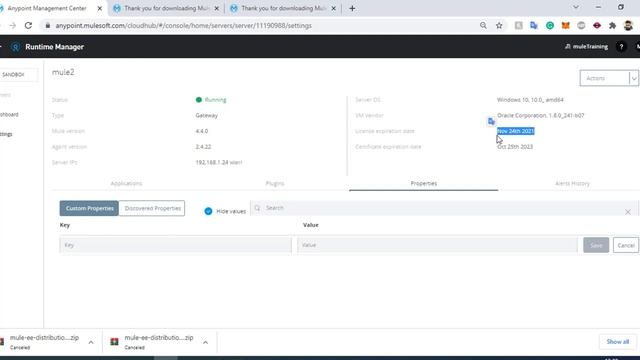Click the Runtime Manager logo icon
The width and height of the screenshot is (640, 360).
click(16, 47)
